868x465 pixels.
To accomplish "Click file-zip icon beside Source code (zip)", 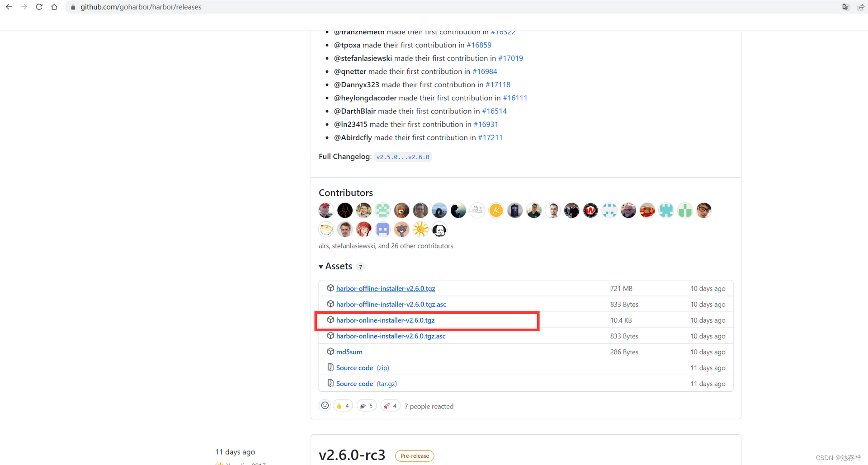I will pyautogui.click(x=330, y=367).
